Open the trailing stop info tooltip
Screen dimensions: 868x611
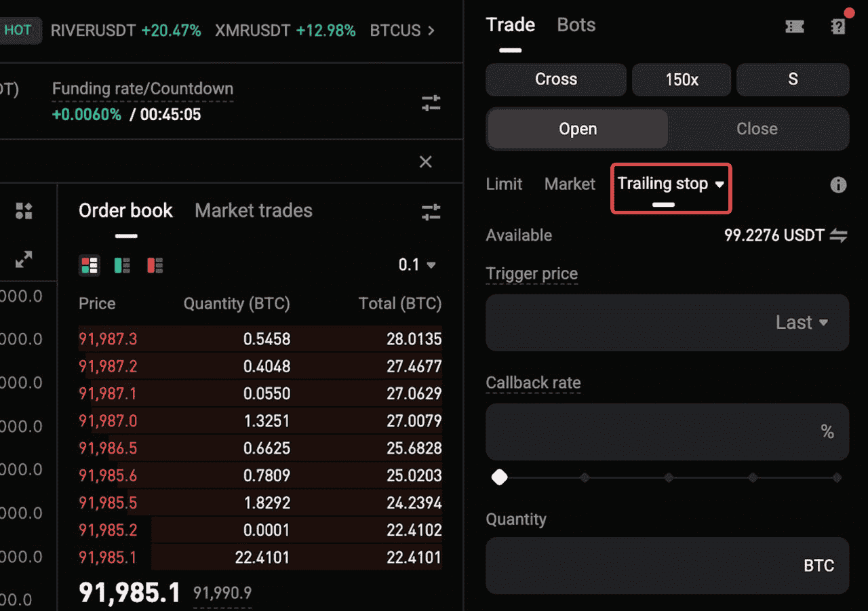click(838, 184)
